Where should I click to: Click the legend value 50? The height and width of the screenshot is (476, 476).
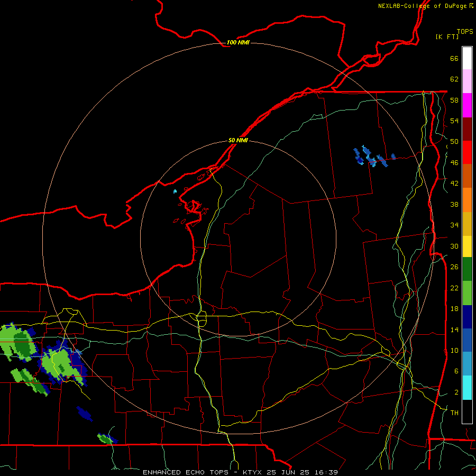454,142
